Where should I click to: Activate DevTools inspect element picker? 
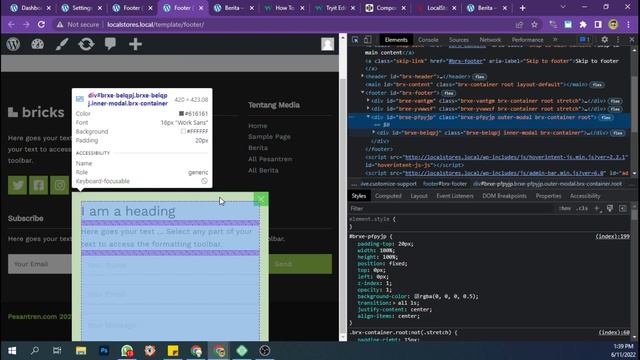[x=355, y=40]
